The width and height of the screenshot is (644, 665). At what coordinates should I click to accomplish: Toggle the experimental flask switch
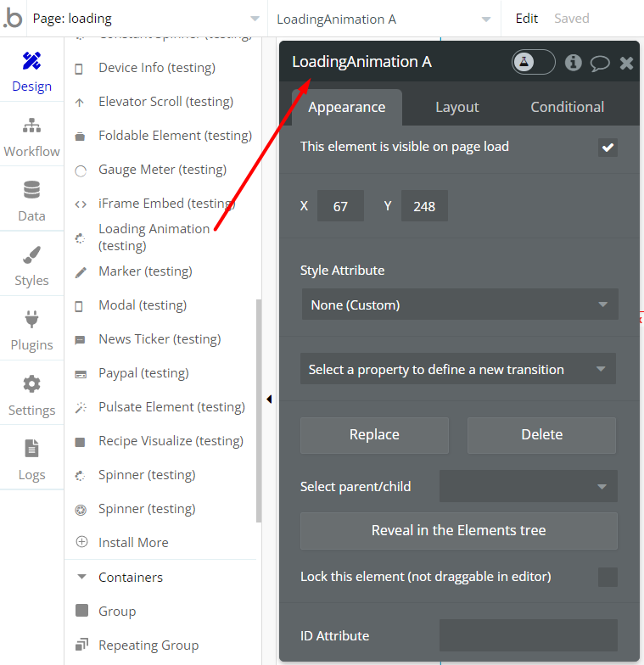pos(533,62)
